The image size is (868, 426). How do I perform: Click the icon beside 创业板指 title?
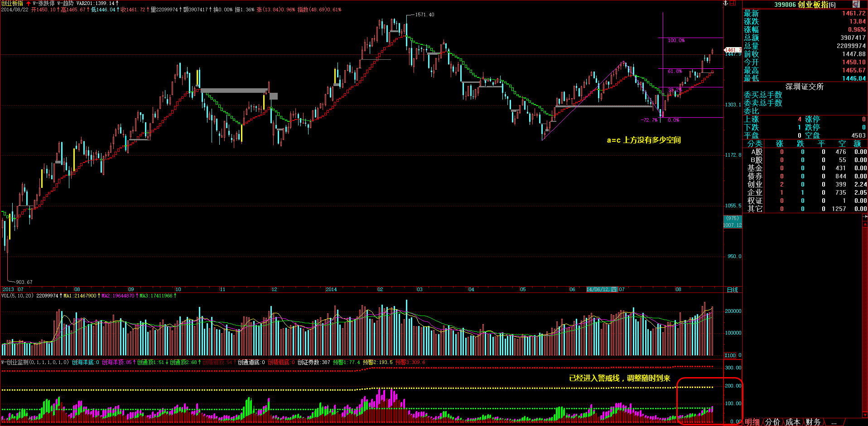pos(856,4)
